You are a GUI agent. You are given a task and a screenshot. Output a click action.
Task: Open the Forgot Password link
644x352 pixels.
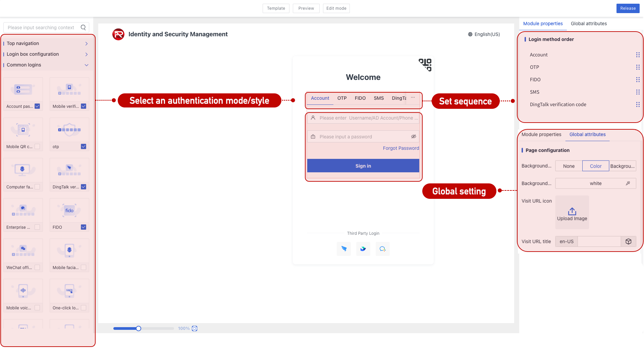pos(401,148)
